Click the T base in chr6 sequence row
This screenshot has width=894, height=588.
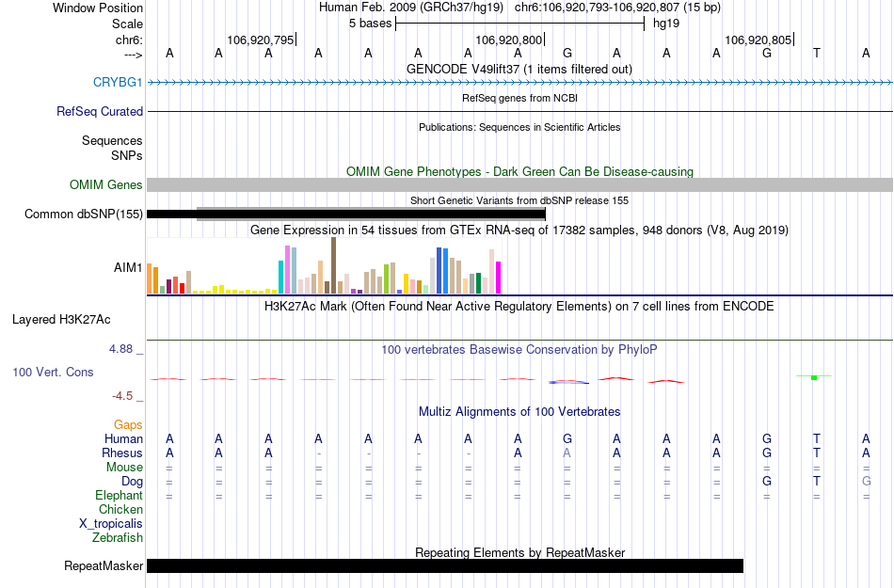click(x=817, y=54)
